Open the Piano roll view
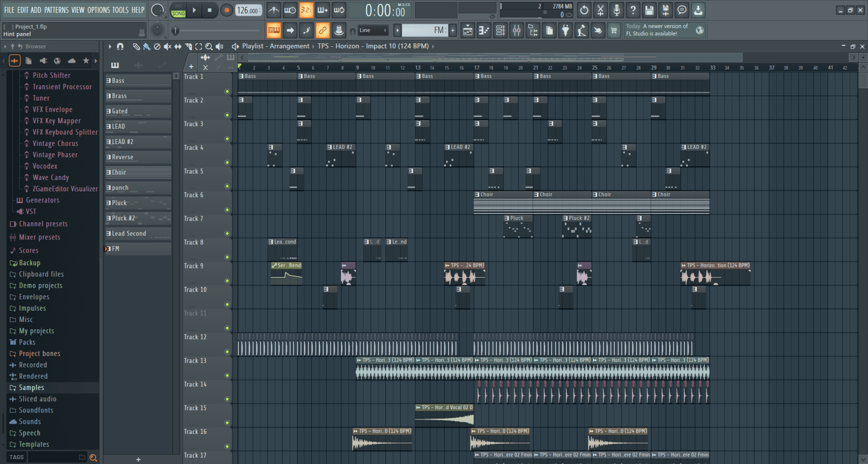This screenshot has height=464, width=868. 484,30
